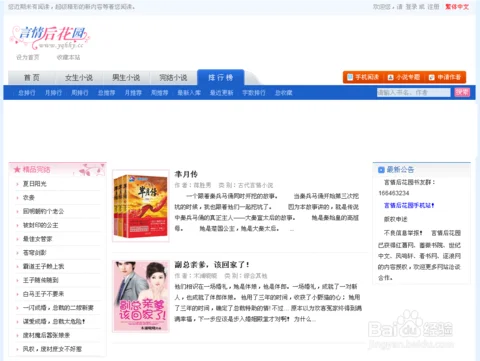Open the second novel in the 精品完结 list

click(x=29, y=198)
